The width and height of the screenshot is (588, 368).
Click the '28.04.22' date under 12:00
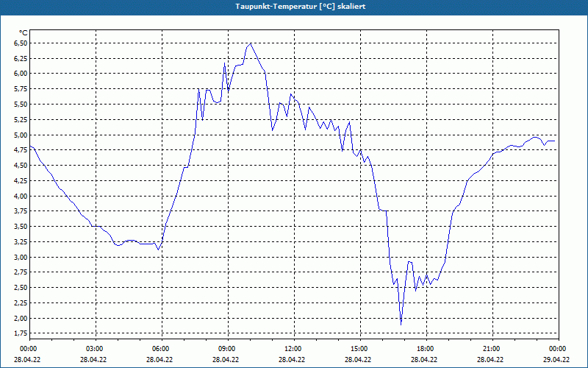pos(292,360)
